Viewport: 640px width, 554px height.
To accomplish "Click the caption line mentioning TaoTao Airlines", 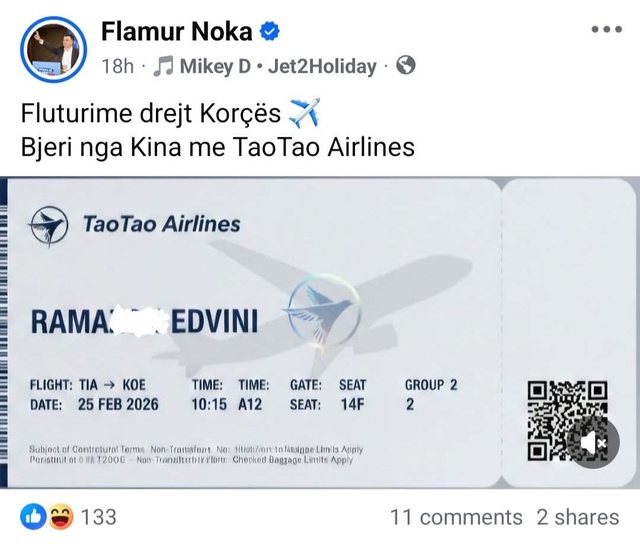I will point(218,146).
